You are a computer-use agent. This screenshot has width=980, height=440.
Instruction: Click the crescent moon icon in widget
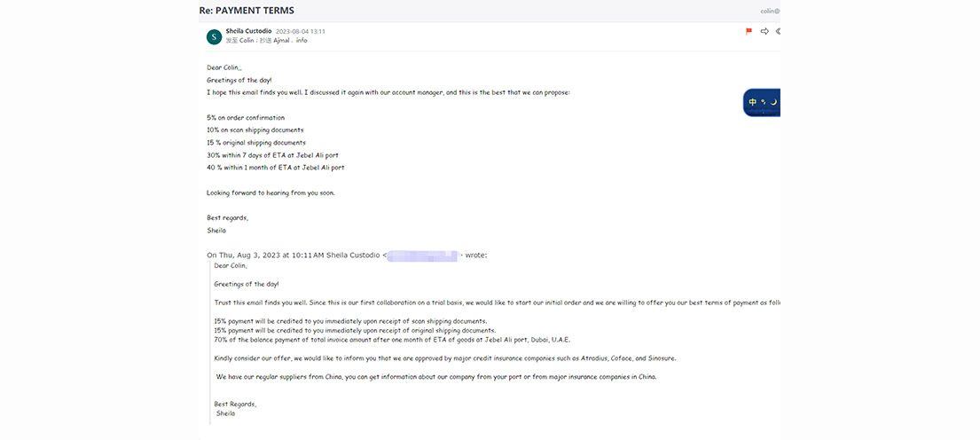(773, 102)
